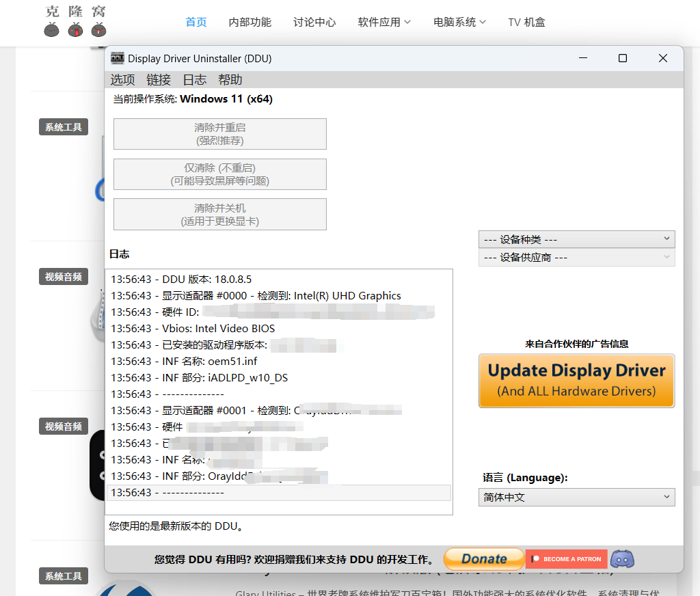This screenshot has height=596, width=700.
Task: Click the topmost 系统工具 tag on webpage
Action: coord(64,127)
